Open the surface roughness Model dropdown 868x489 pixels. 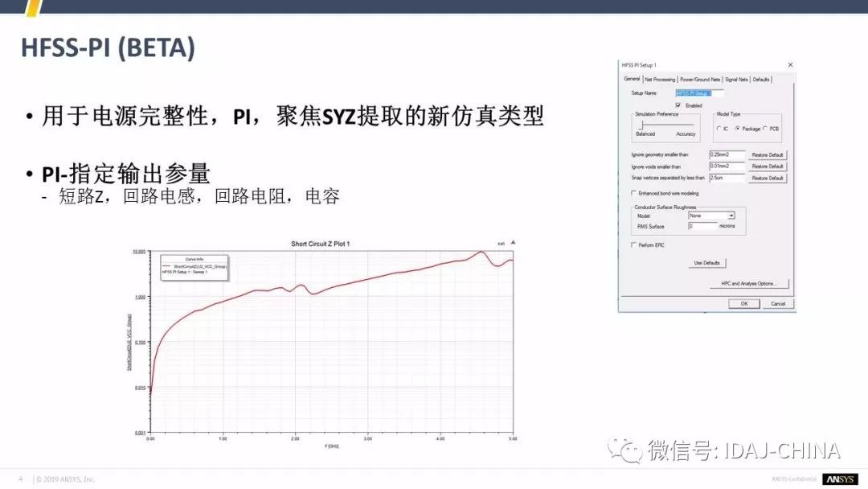711,216
